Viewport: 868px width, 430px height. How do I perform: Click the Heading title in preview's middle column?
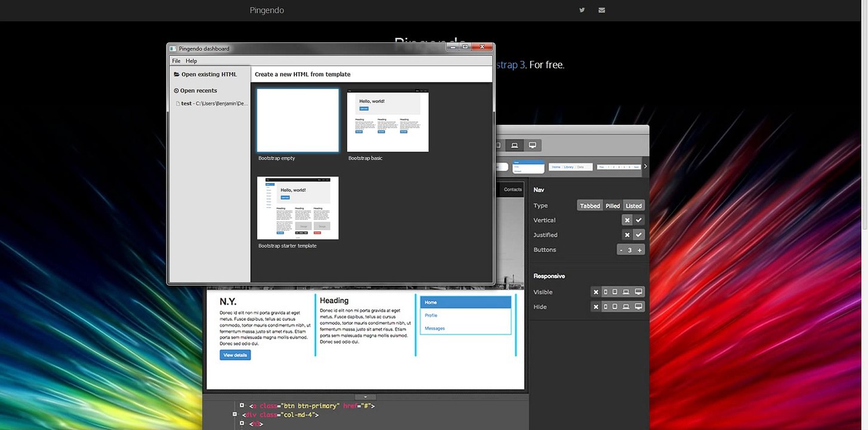click(x=334, y=301)
